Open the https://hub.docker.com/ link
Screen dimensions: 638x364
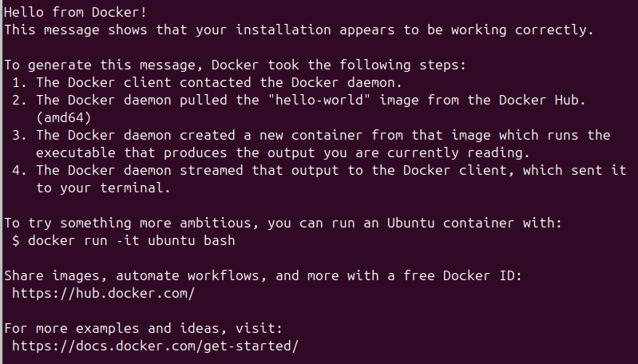coord(103,293)
